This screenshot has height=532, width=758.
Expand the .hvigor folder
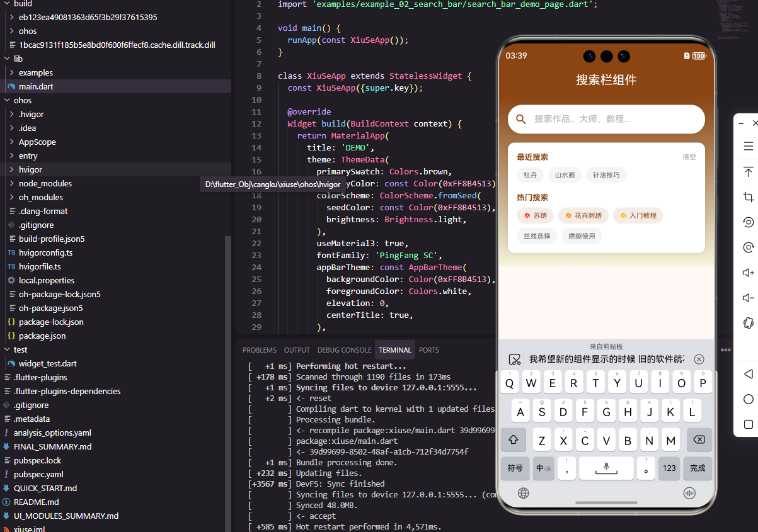(31, 114)
